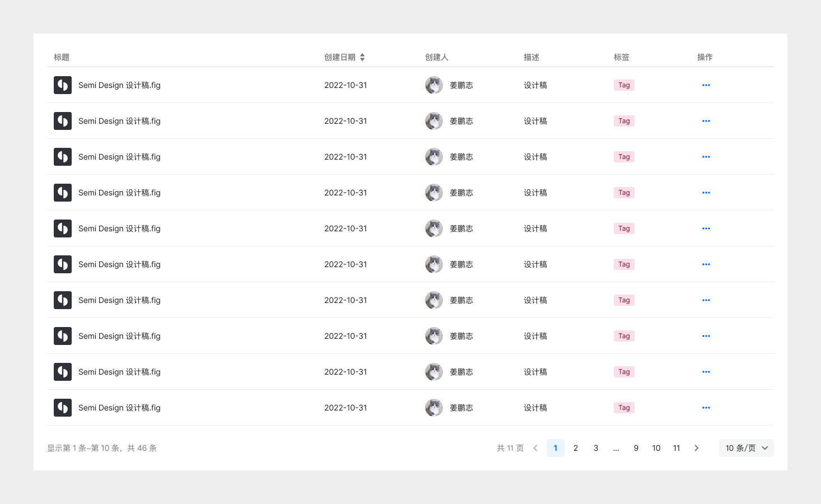Select the first row's Semi Design 设计稿.fig entry
This screenshot has width=821, height=504.
[x=119, y=85]
